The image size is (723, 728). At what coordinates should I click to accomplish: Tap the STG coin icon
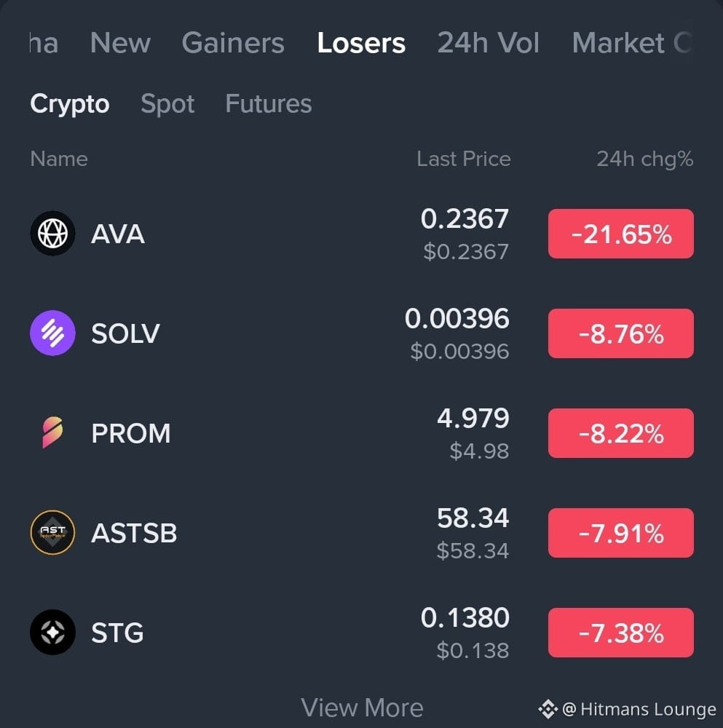click(x=52, y=632)
